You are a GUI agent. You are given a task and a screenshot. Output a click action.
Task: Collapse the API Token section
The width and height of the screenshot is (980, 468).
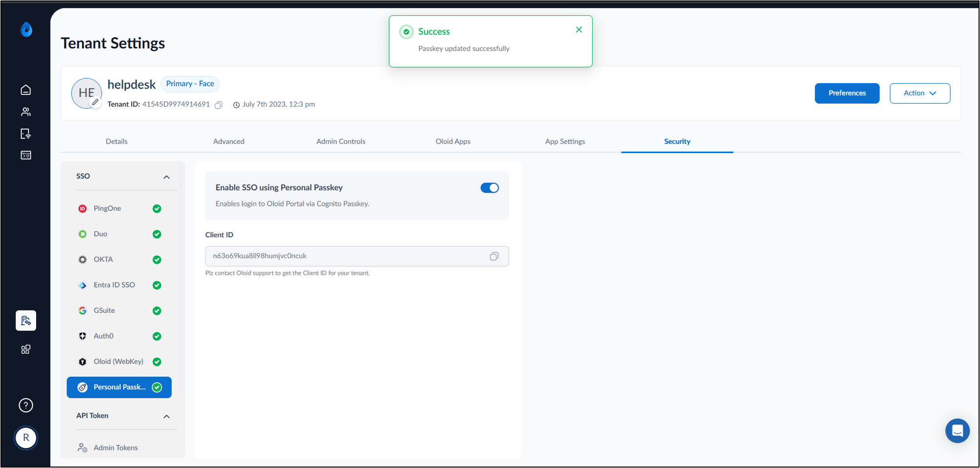pos(167,417)
